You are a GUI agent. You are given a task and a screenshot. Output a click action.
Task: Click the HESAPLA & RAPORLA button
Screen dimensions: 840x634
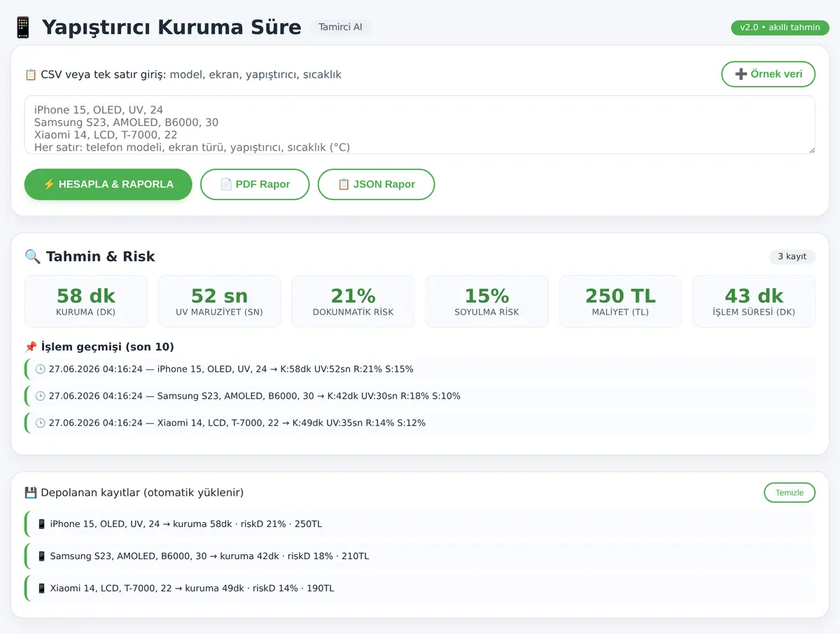pos(108,184)
